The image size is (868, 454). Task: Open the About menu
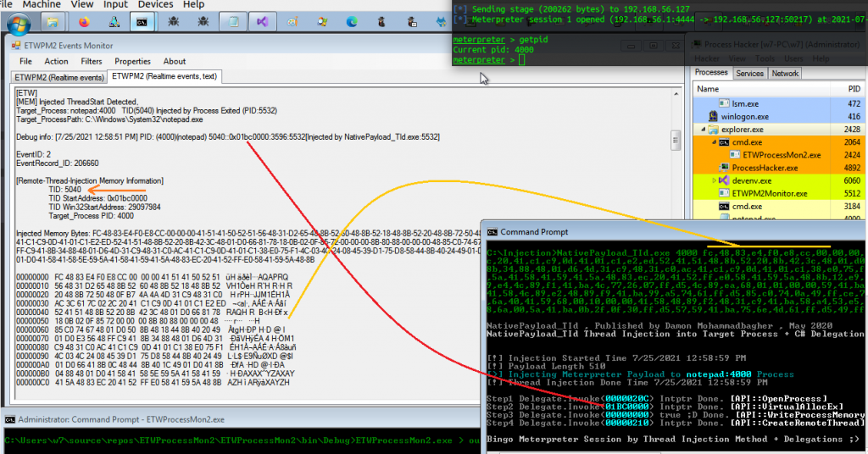click(175, 61)
